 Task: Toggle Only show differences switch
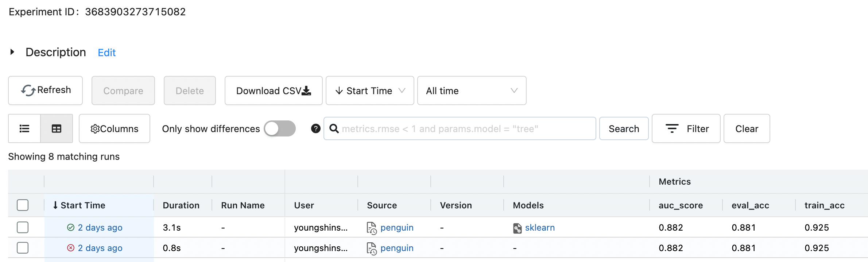coord(280,128)
